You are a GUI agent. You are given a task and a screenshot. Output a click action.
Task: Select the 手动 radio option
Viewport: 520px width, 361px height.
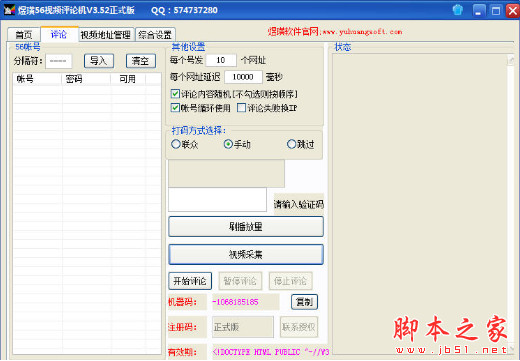[x=228, y=144]
